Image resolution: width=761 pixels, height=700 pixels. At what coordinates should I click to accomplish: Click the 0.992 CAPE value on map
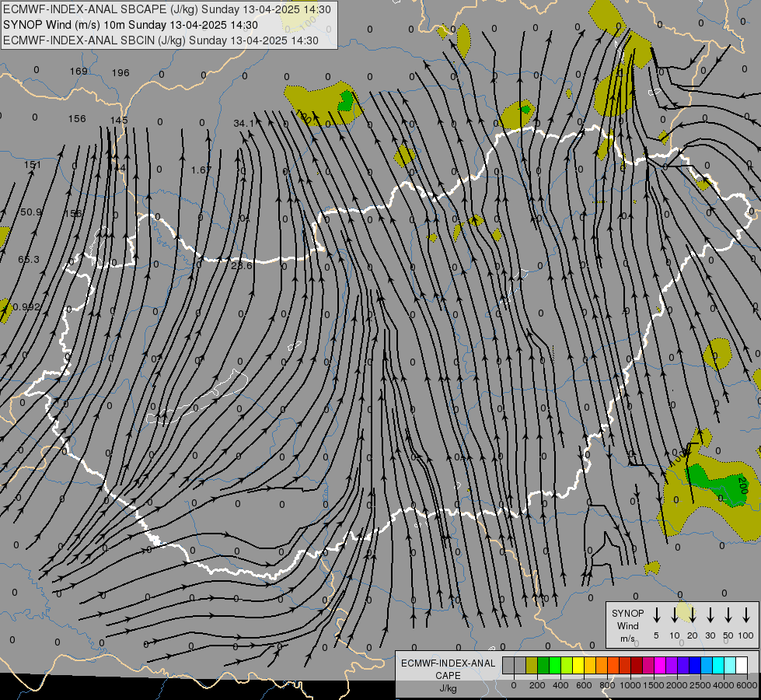click(x=26, y=307)
